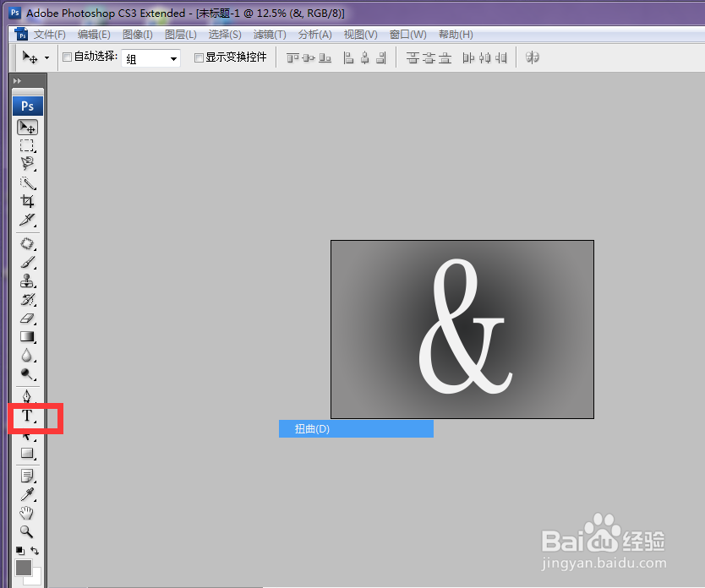Viewport: 705px width, 588px height.
Task: Select the Pen tool
Action: tap(27, 395)
